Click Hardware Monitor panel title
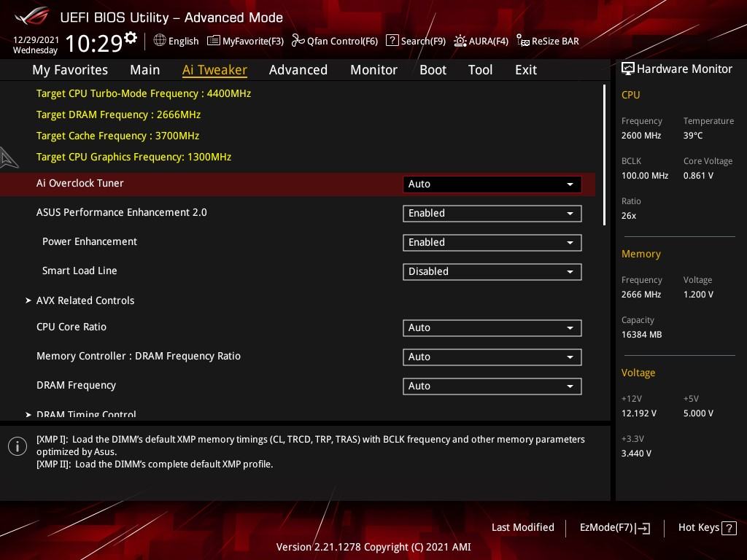 (684, 69)
